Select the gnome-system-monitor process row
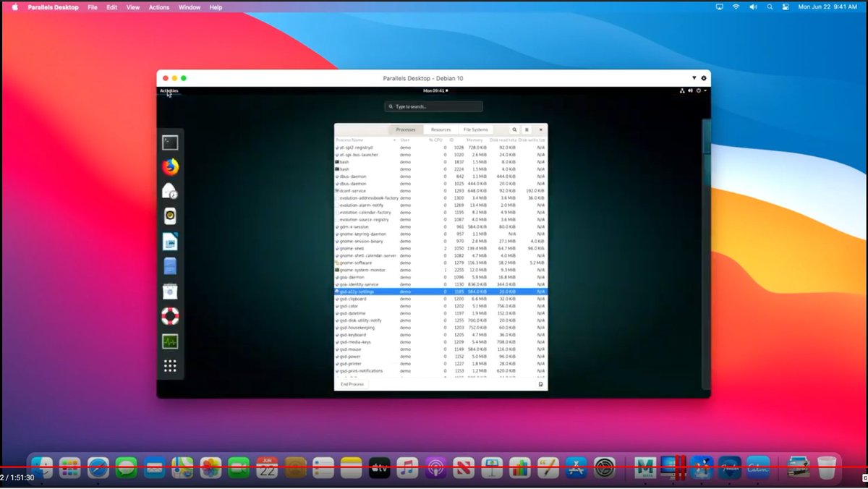The height and width of the screenshot is (489, 868). coord(441,270)
